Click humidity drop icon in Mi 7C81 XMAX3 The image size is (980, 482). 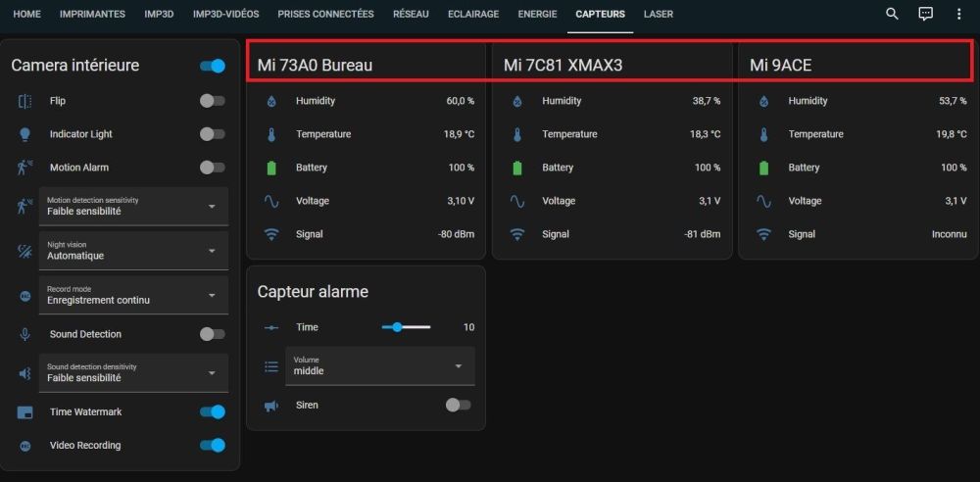(x=517, y=101)
